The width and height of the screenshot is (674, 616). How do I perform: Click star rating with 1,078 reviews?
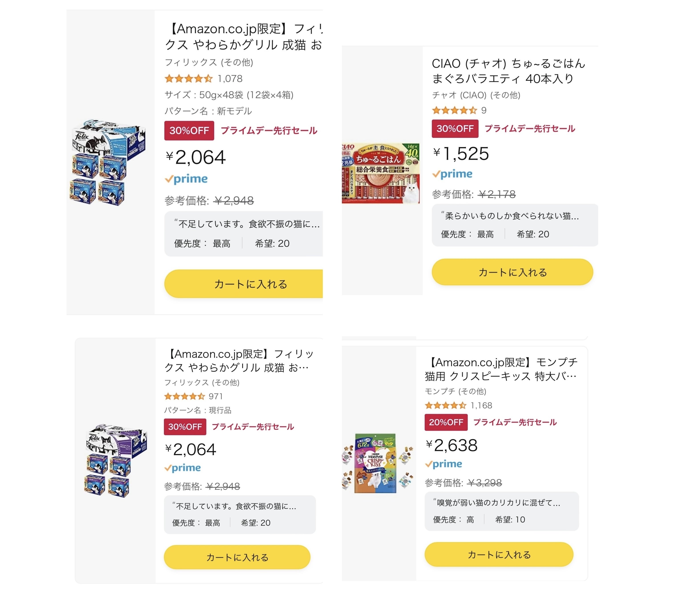[x=189, y=79]
